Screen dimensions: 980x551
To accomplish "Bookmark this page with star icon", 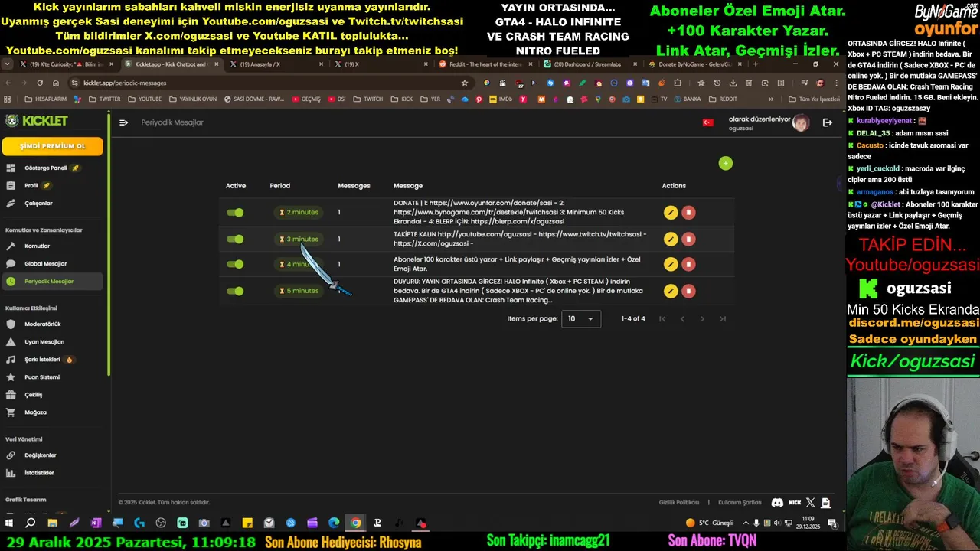I will click(464, 83).
